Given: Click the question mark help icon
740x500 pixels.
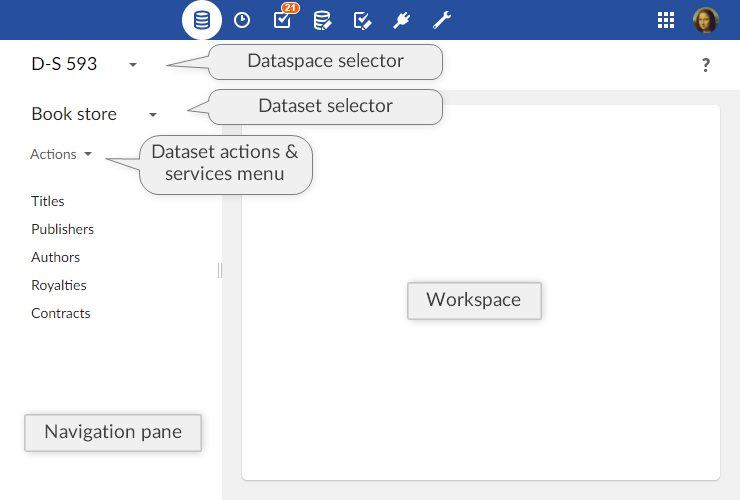Looking at the screenshot, I should (706, 65).
